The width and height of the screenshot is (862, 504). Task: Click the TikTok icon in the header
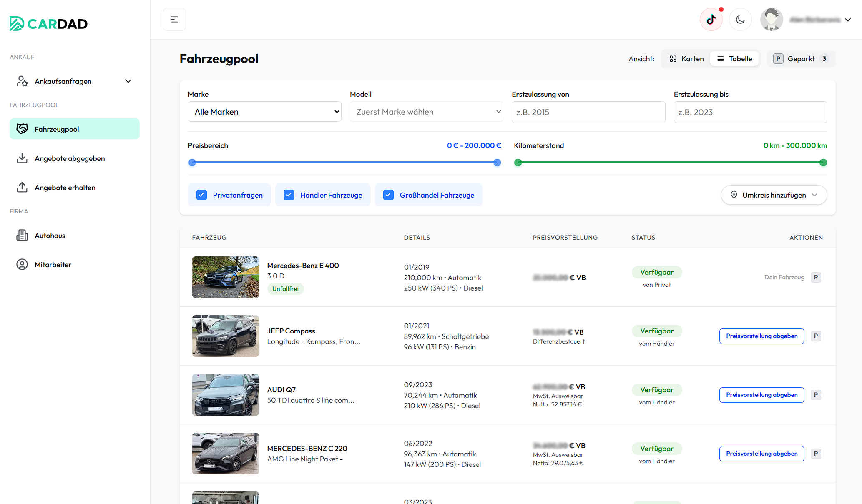point(711,20)
